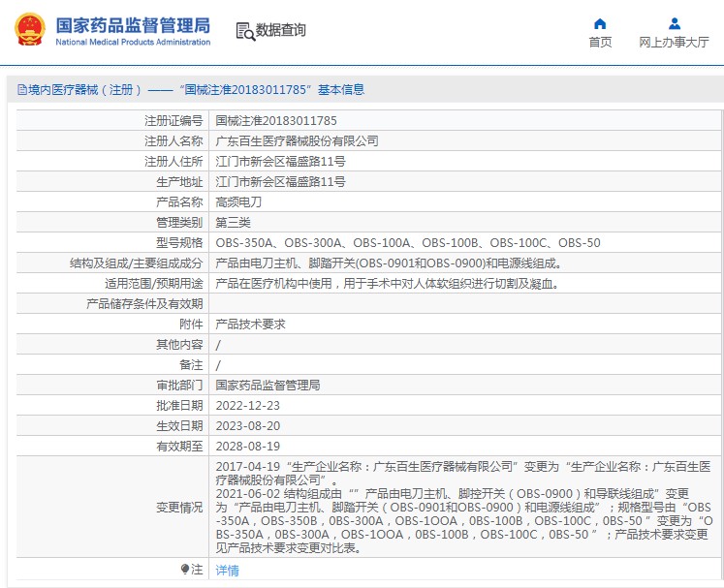724x588 pixels.
Task: Click the 数据查询 magnifier document icon
Action: pos(244,31)
